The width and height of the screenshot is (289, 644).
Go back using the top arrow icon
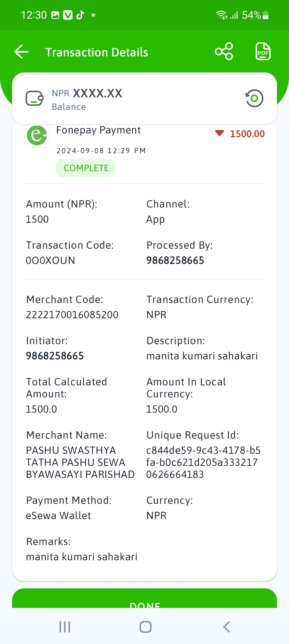point(21,52)
